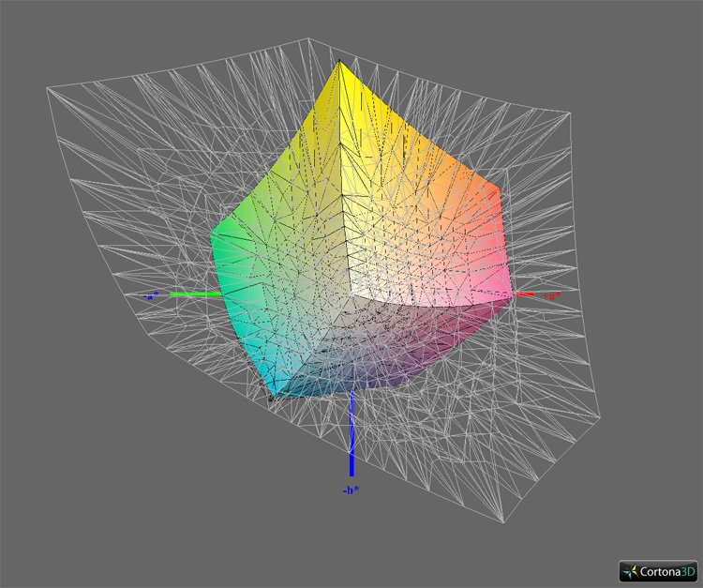703x588 pixels.
Task: Click the wireframe mesh's top-left corner
Action: point(48,88)
